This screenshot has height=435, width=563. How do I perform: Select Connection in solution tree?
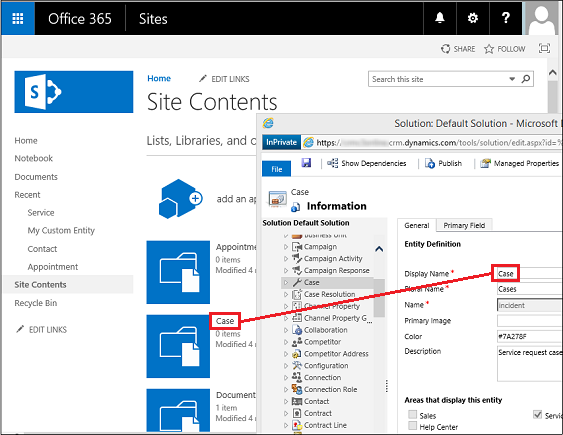pos(322,378)
